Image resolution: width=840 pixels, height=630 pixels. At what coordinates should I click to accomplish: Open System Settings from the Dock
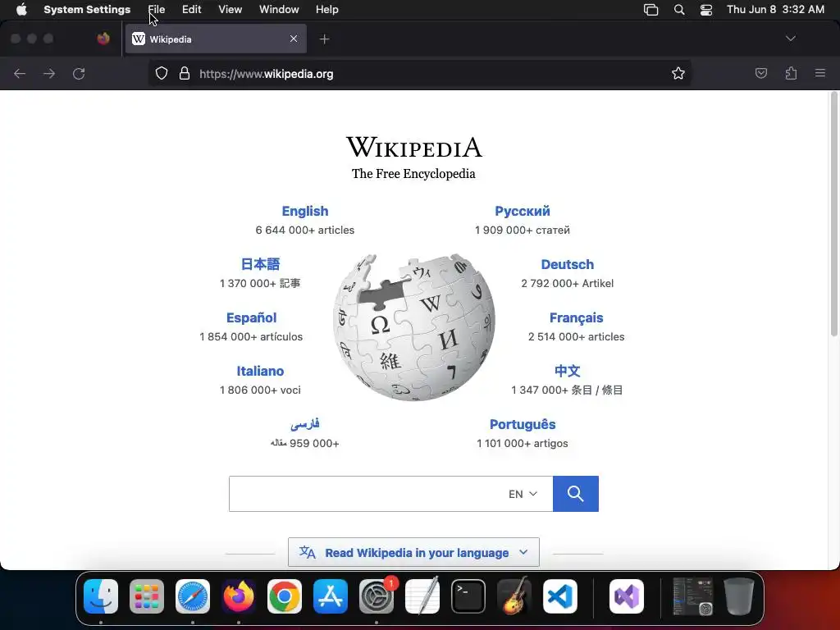click(376, 596)
